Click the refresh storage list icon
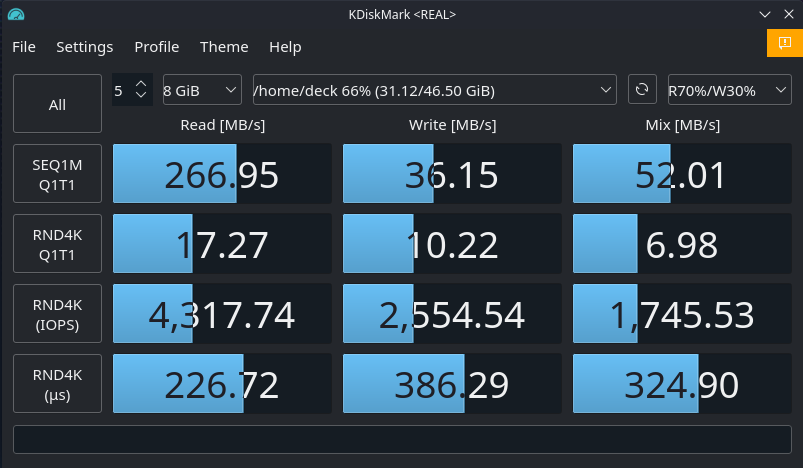The image size is (803, 468). 641,90
